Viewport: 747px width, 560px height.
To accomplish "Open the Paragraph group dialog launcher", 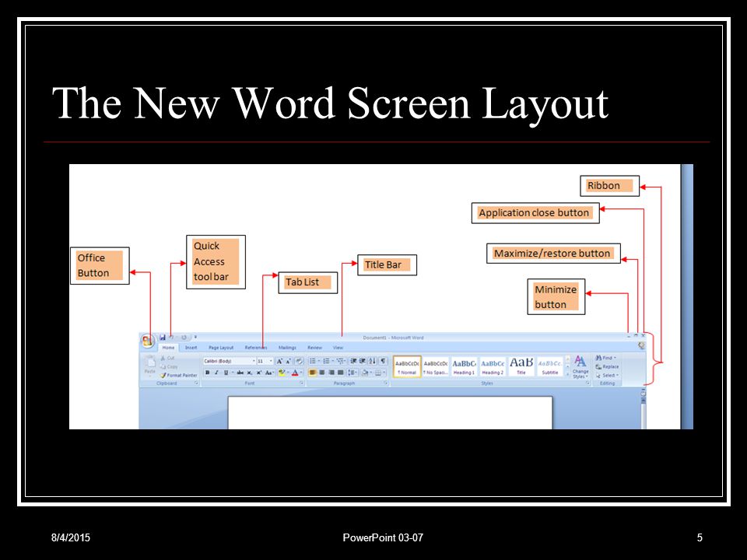I will (386, 383).
